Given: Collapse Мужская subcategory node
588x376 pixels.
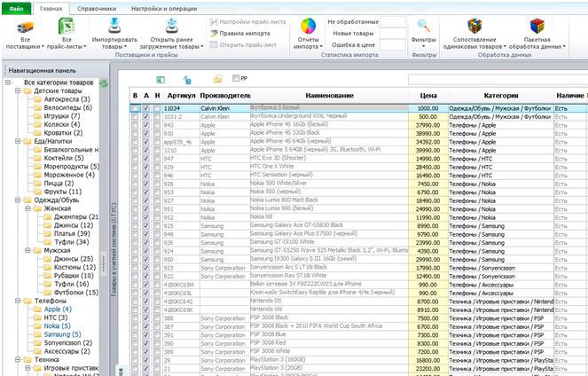Looking at the screenshot, I should (x=27, y=250).
